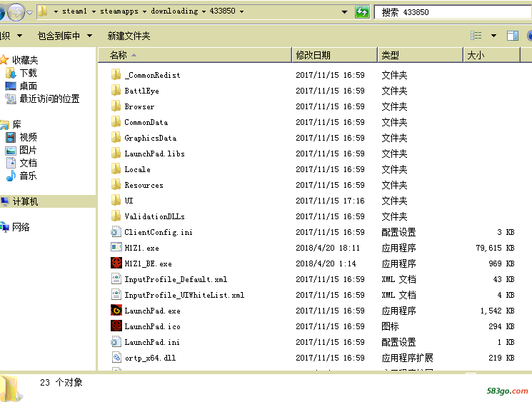Screen dimensions: 532x402
Task: Click the search 433850 input box
Action: click(453, 12)
